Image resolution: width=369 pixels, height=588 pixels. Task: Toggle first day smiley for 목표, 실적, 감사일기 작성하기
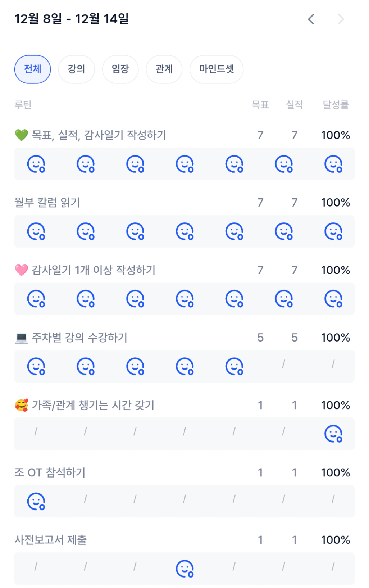[x=36, y=164]
